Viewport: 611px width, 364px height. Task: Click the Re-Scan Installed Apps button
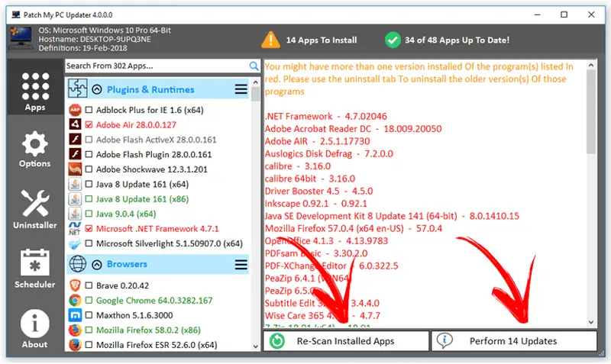pos(346,341)
